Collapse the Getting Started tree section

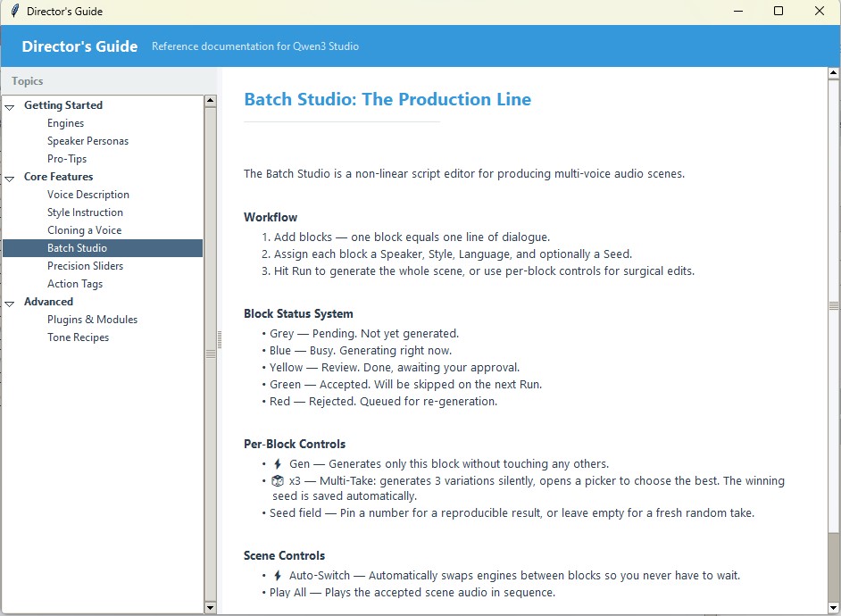[x=10, y=106]
